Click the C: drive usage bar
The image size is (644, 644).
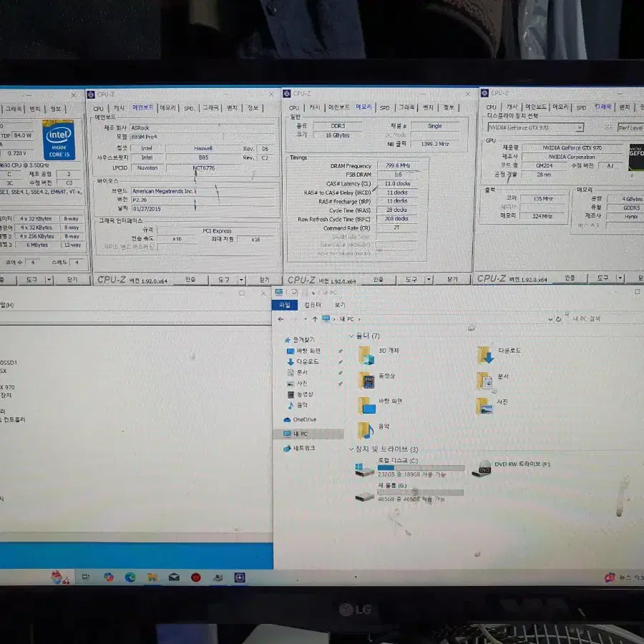click(421, 468)
